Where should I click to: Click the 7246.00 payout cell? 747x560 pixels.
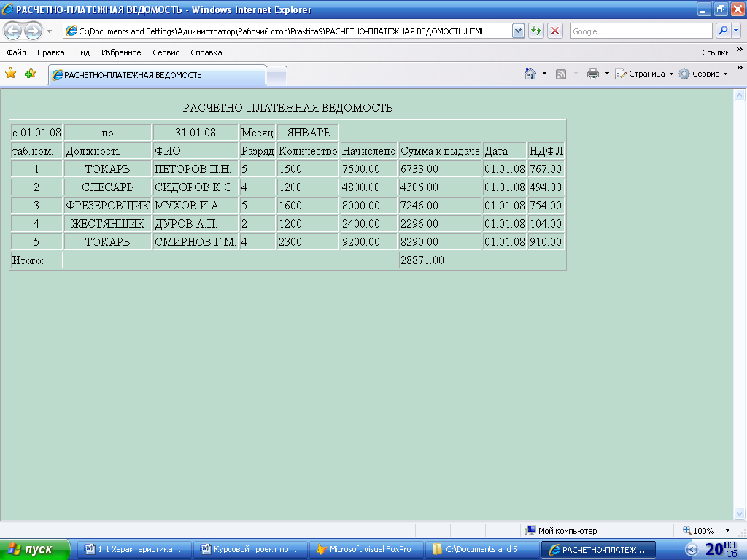[x=440, y=205]
